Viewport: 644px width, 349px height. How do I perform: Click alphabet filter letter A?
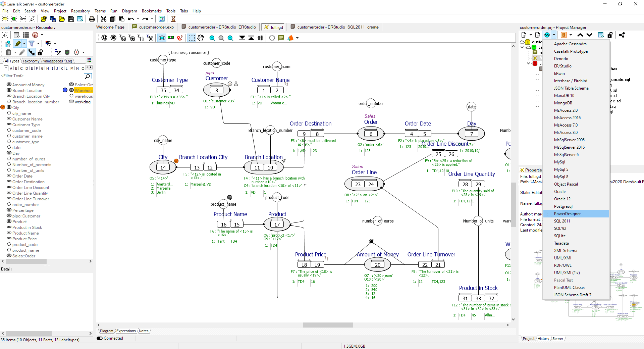tap(11, 68)
